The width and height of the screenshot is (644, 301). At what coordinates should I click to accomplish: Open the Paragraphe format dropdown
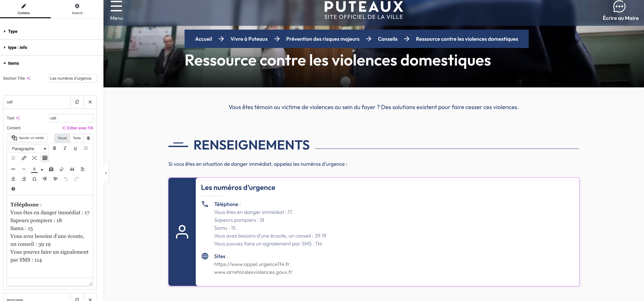coord(28,149)
